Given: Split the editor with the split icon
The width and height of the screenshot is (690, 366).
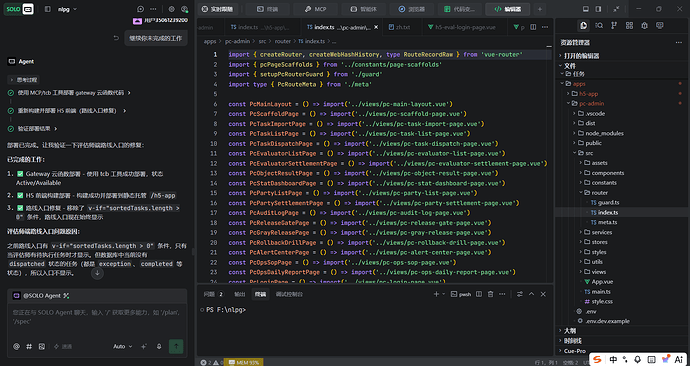Looking at the screenshot, I should (533, 27).
